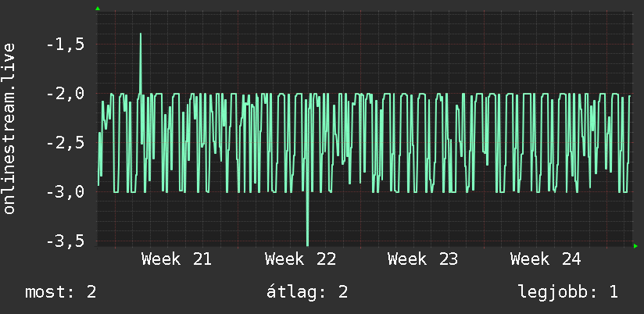Click the -2,0 y-axis value
Viewport: 644px width, 314px height.
pos(66,94)
